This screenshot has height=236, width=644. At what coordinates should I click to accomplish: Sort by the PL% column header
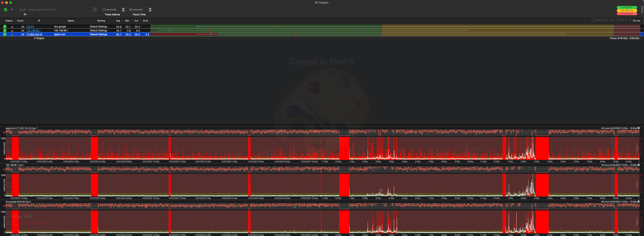click(x=146, y=21)
